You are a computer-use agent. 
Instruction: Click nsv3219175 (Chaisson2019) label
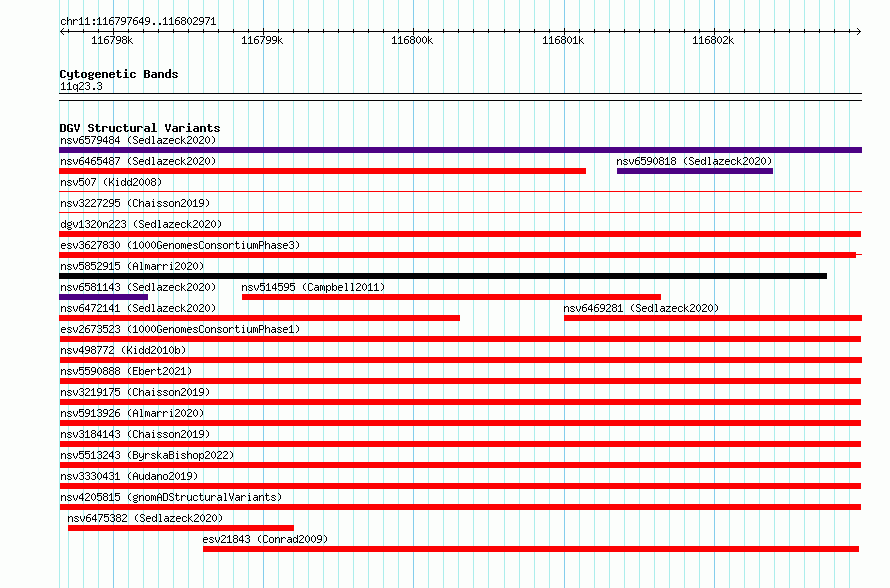pyautogui.click(x=135, y=392)
